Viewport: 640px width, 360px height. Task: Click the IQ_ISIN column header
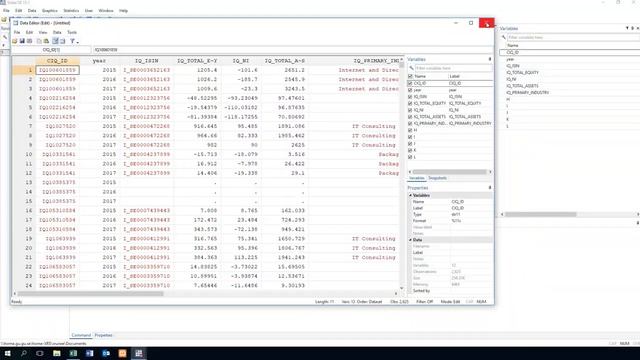(146, 61)
